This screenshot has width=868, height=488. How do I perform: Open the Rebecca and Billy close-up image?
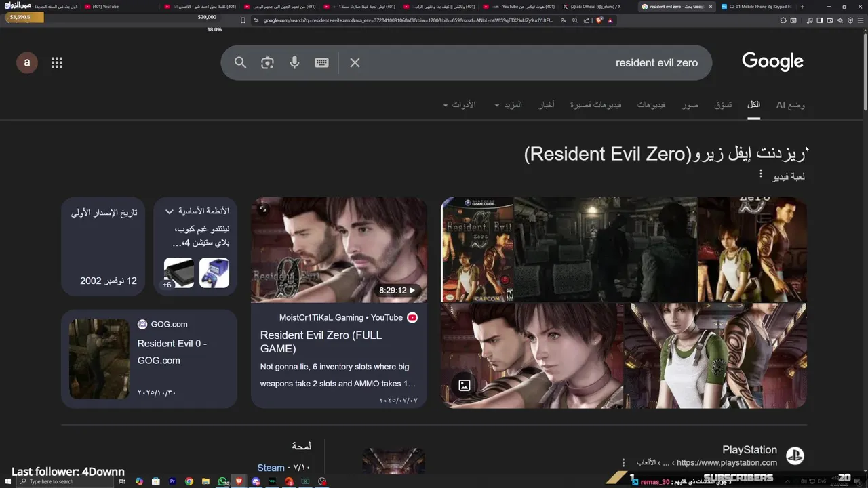pos(532,356)
